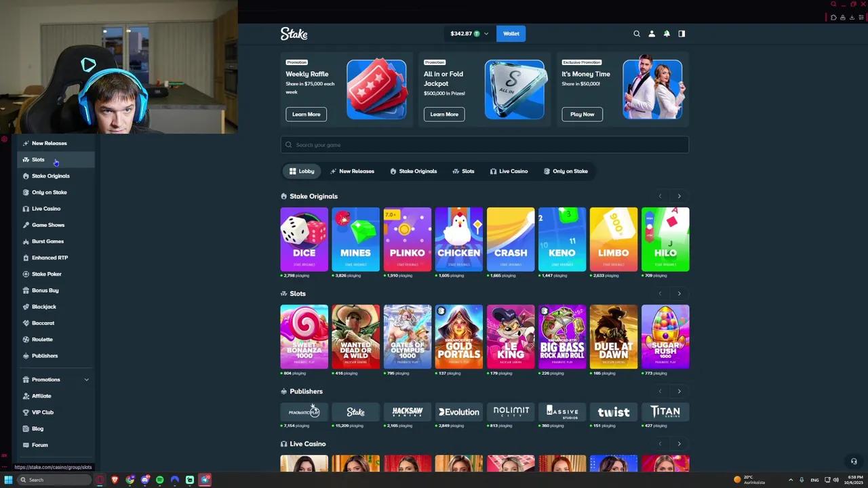Open the Gates of Olympus 1000 slot
Viewport: 868px width, 488px height.
(x=408, y=337)
